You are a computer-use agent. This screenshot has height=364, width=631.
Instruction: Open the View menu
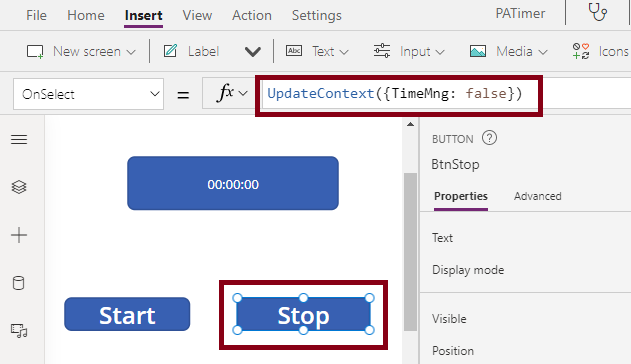pyautogui.click(x=197, y=15)
